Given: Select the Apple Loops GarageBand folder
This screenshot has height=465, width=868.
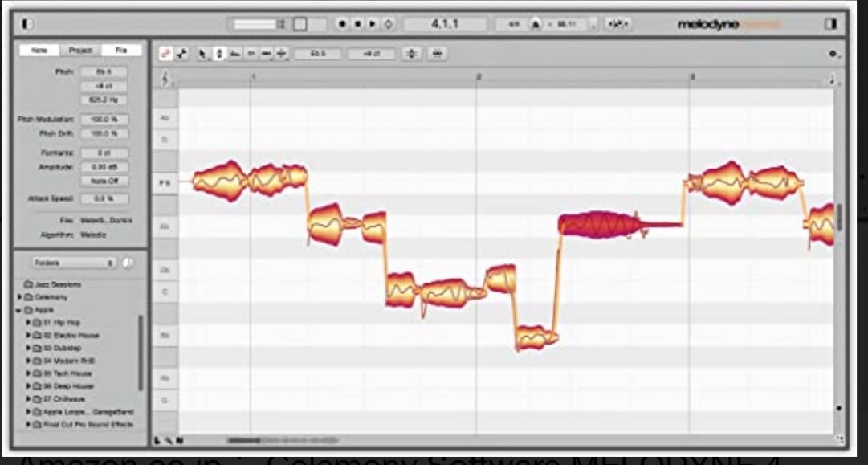Looking at the screenshot, I should tap(83, 412).
